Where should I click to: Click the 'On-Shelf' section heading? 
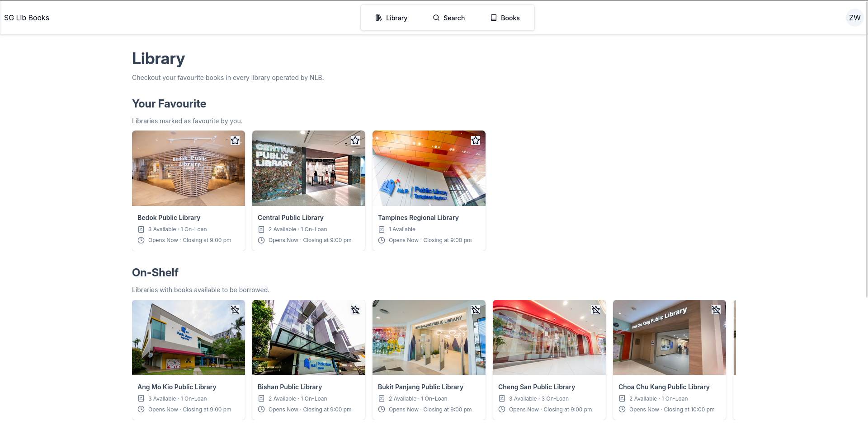click(x=155, y=273)
